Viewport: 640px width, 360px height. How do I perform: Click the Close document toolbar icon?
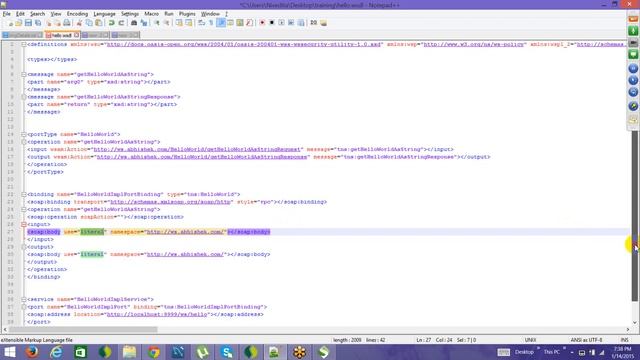tap(49, 23)
